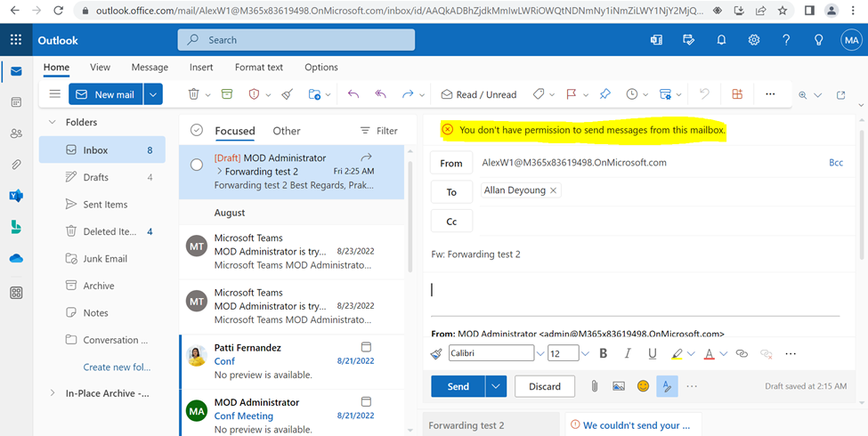Apply format painter in the compose toolbar
Viewport: 868px width, 436px height.
pos(436,353)
